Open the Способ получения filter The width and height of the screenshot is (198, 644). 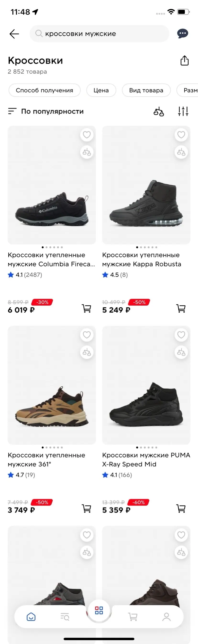click(44, 90)
